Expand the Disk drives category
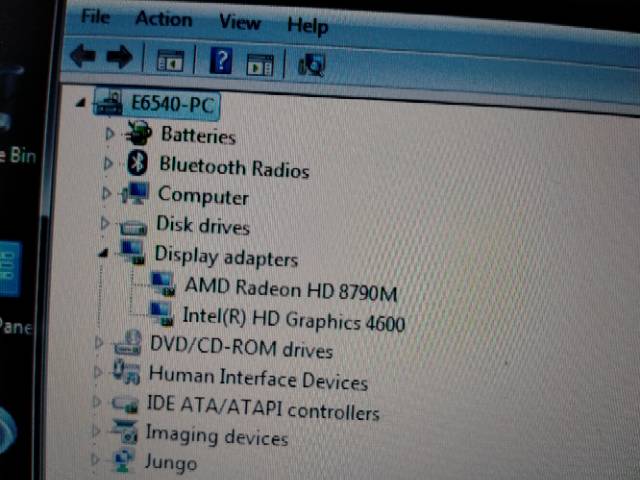Viewport: 640px width, 480px height. point(105,223)
